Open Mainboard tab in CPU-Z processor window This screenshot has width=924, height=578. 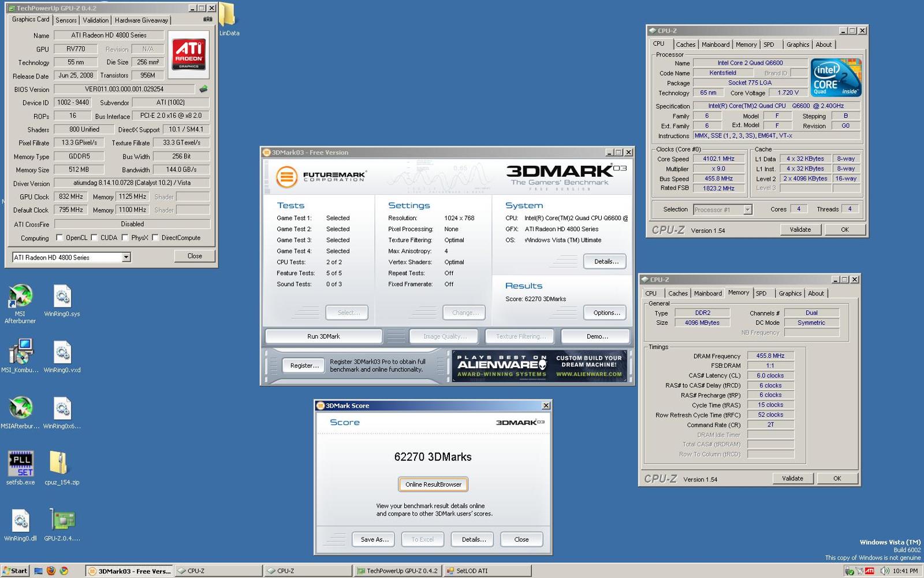click(716, 45)
